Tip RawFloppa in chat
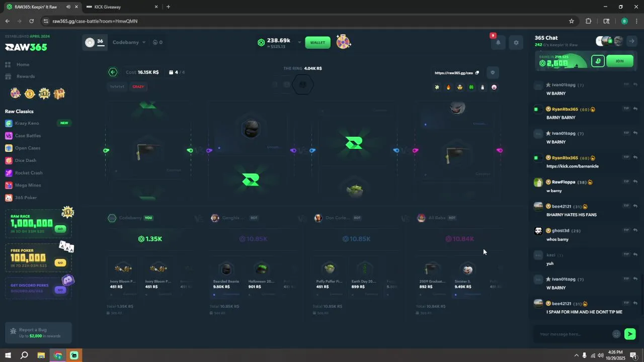 [x=626, y=182]
